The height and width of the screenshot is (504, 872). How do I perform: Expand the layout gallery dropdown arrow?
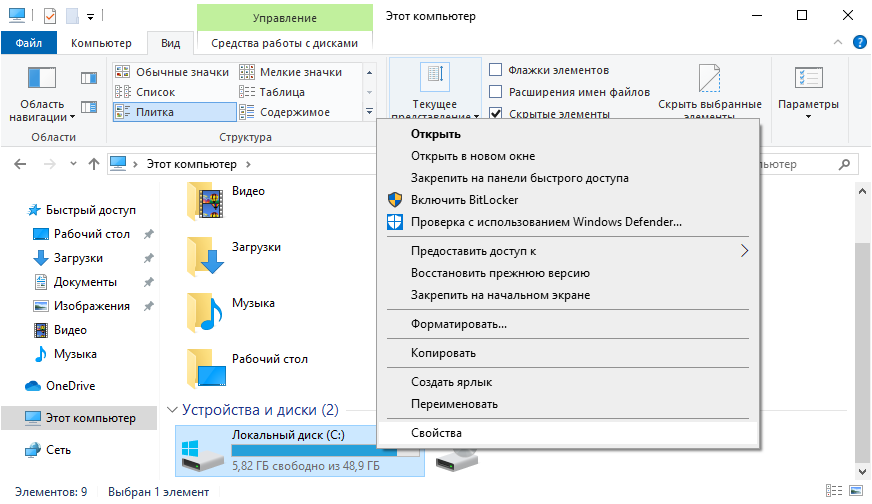369,112
